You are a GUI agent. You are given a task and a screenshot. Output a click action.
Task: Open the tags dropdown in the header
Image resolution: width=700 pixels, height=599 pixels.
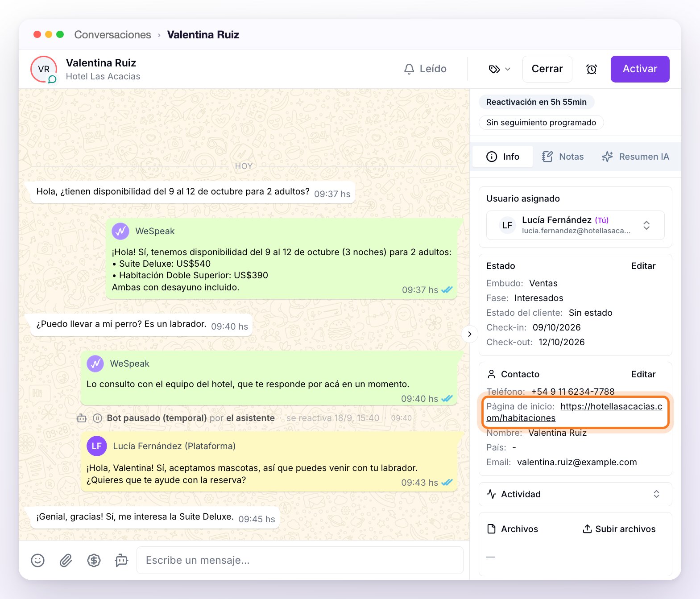click(x=500, y=69)
